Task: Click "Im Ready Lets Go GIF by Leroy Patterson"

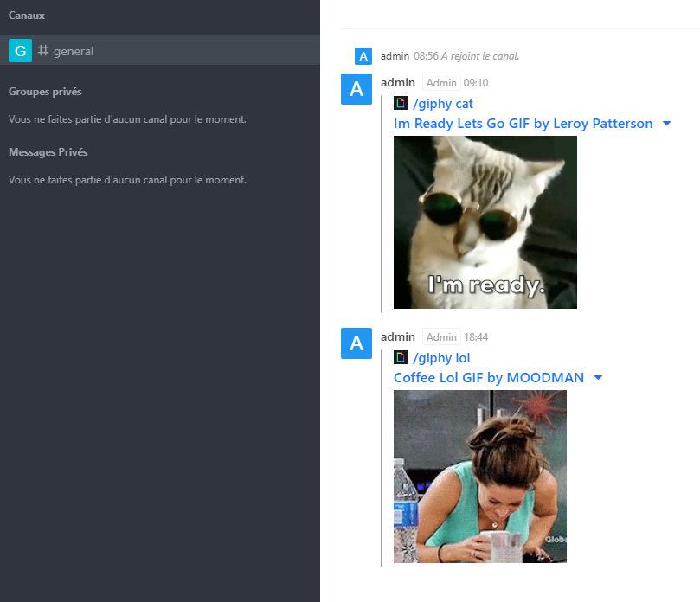Action: (x=523, y=124)
